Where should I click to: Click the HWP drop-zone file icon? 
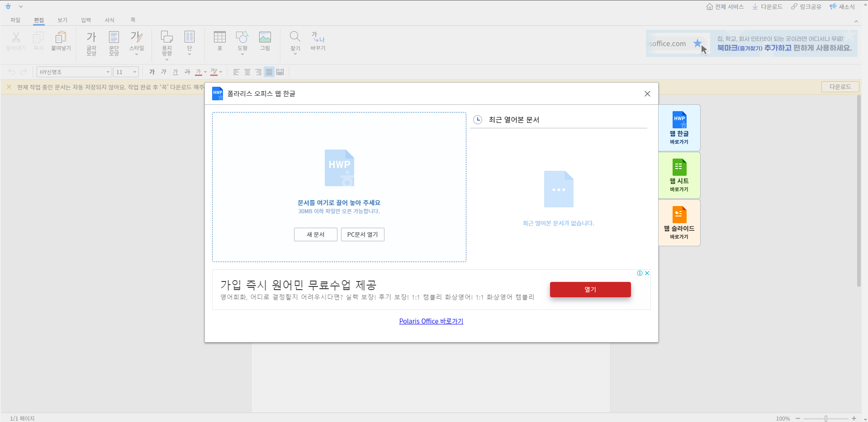[339, 168]
